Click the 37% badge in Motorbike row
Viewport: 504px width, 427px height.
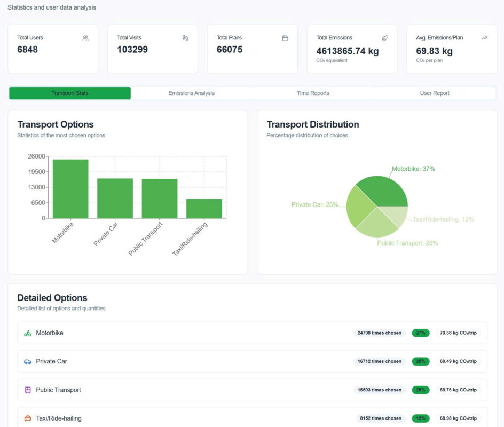tap(420, 333)
